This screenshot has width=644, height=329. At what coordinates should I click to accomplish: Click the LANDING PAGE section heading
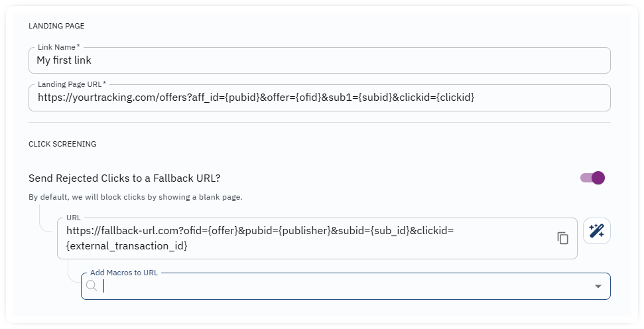[x=56, y=26]
